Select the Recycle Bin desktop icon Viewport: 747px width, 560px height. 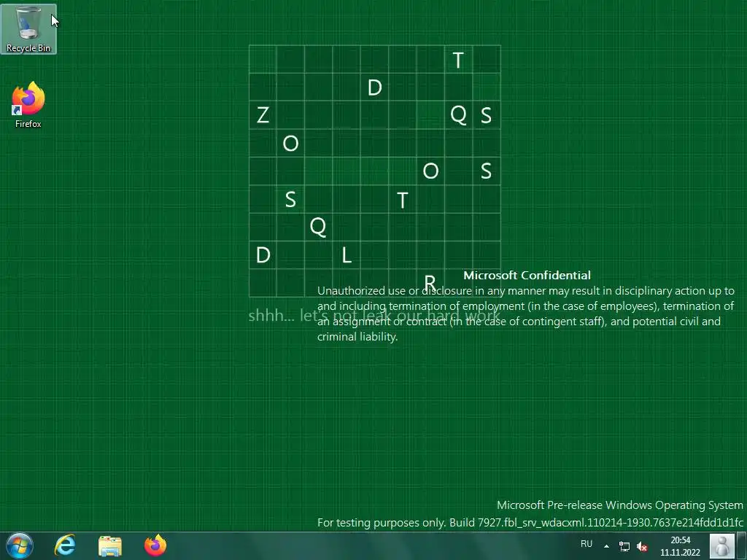28,29
